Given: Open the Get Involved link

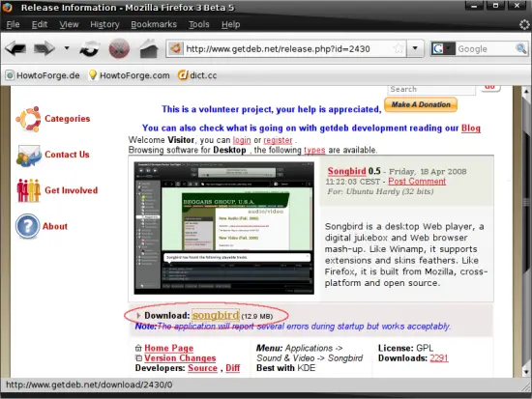Looking at the screenshot, I should coord(71,190).
